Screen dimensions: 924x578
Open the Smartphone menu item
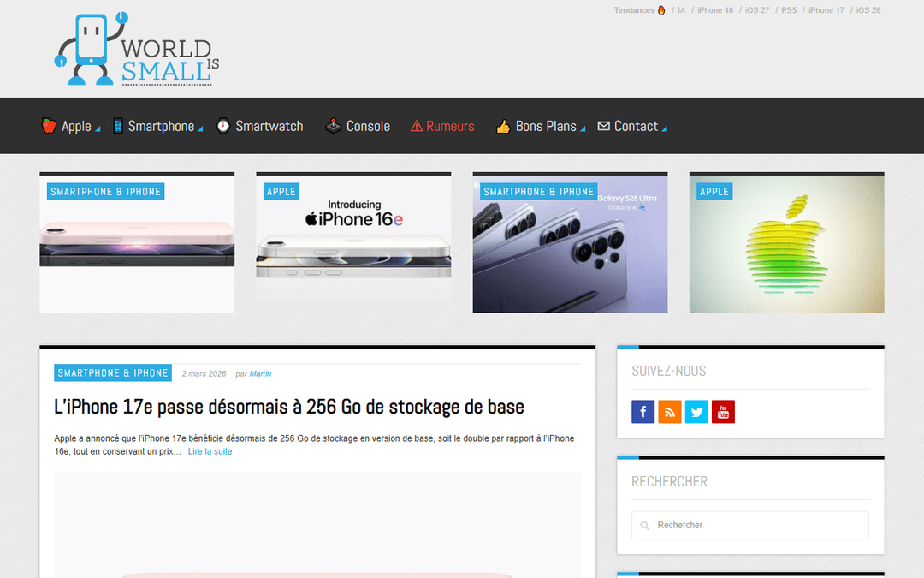coord(161,126)
